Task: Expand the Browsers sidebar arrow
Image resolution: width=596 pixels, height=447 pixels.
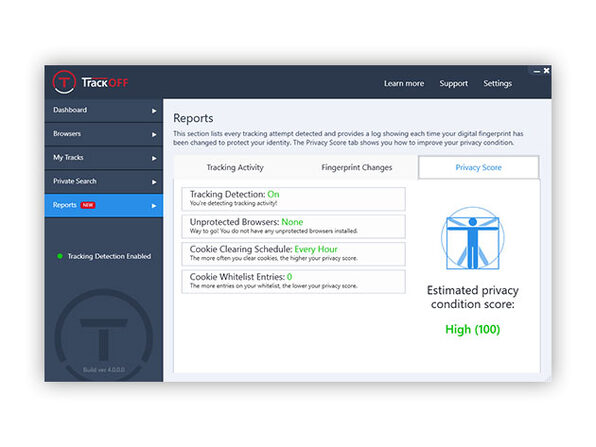Action: (x=154, y=135)
